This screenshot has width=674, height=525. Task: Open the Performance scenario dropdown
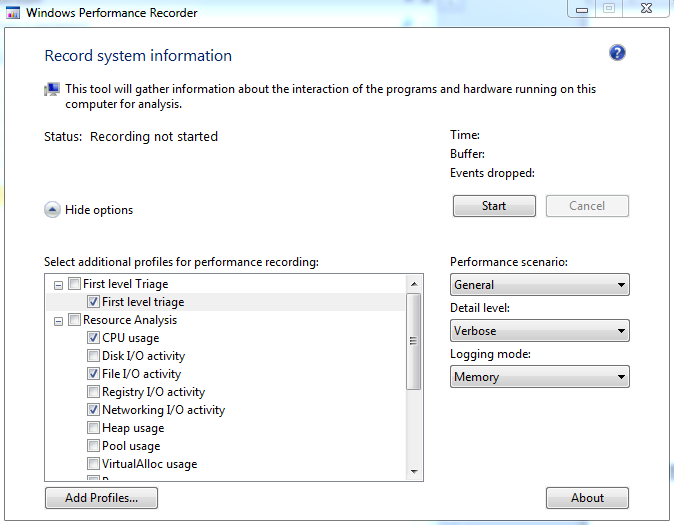[x=540, y=285]
